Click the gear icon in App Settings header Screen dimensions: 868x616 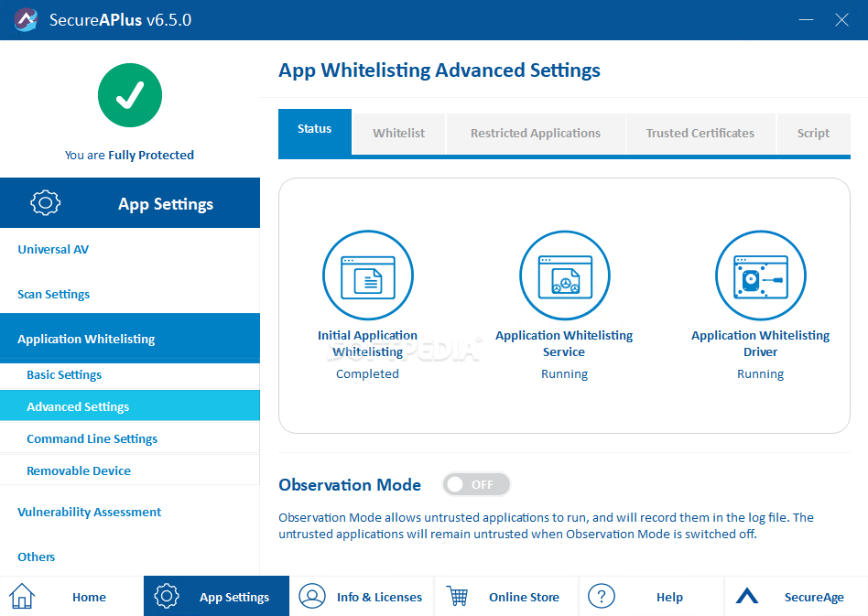46,202
